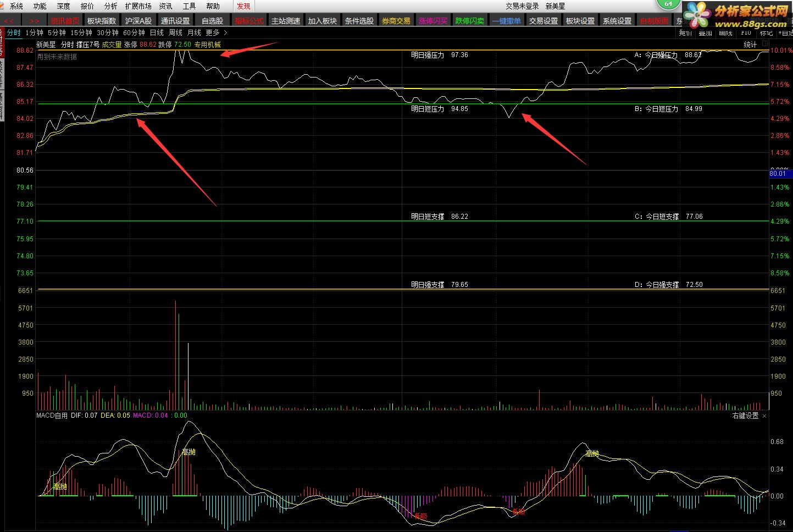Click the 撑压7号 indicator name
Viewport: 793px width, 532px height.
(x=88, y=45)
